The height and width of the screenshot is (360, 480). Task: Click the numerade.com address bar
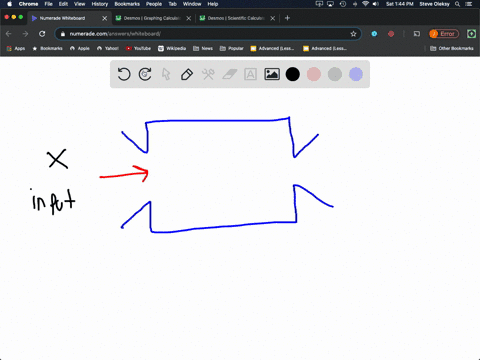pyautogui.click(x=207, y=34)
